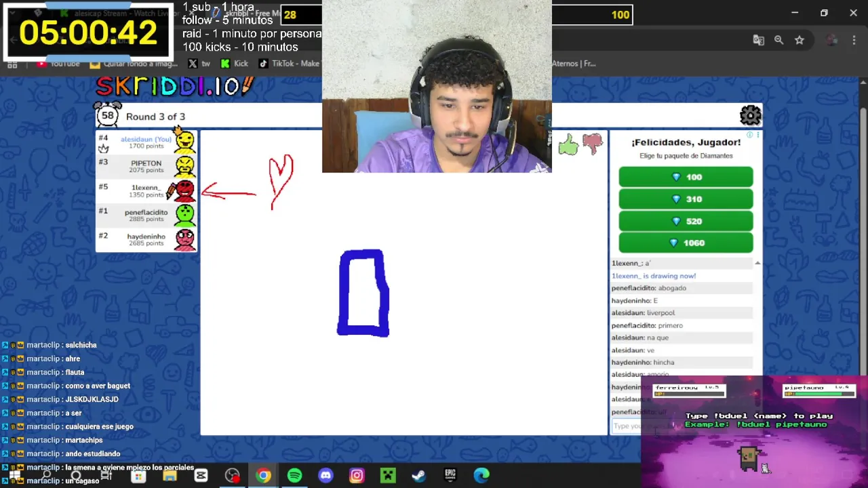868x488 pixels.
Task: Select peneflacidito player row
Action: pyautogui.click(x=146, y=215)
